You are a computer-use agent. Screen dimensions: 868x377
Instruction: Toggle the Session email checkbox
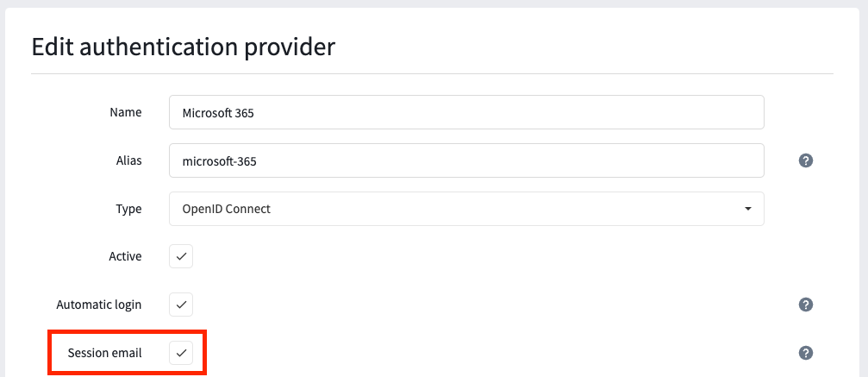181,353
